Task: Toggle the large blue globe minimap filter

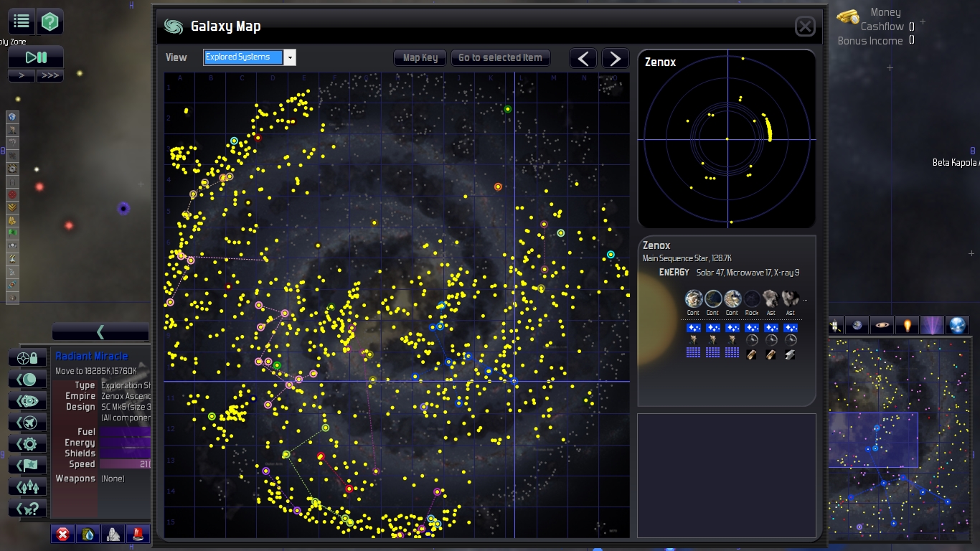Action: pyautogui.click(x=957, y=326)
